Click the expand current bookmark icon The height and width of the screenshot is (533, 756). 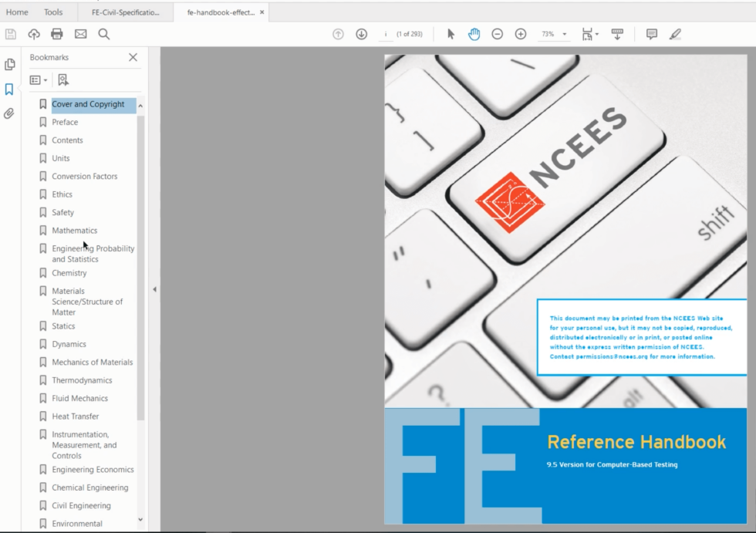pos(63,79)
